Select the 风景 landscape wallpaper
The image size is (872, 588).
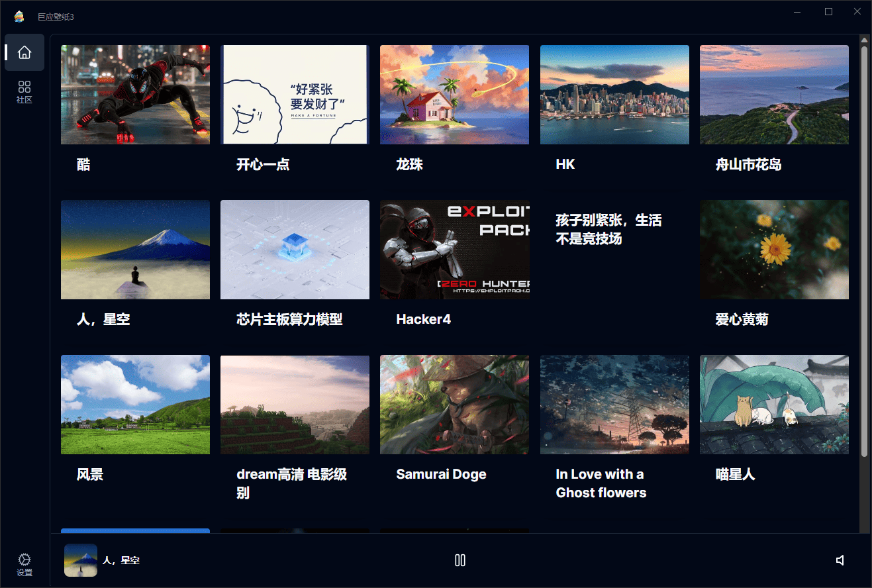(x=135, y=405)
